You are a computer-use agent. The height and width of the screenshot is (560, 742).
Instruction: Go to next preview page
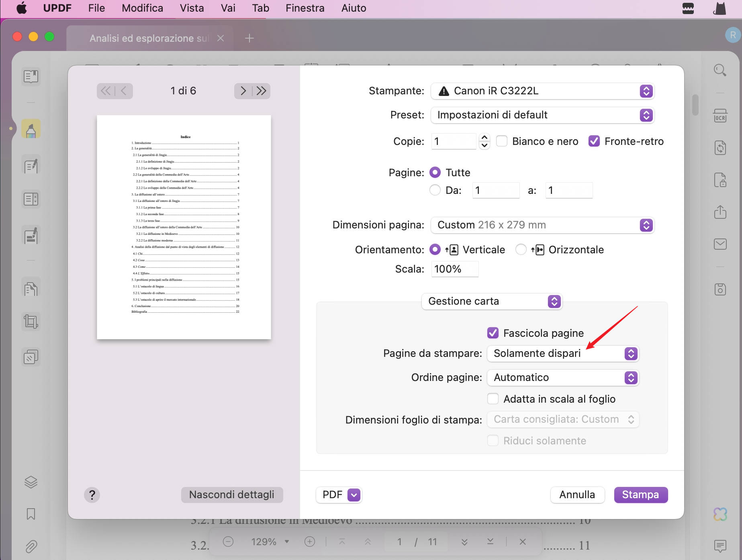click(x=243, y=91)
